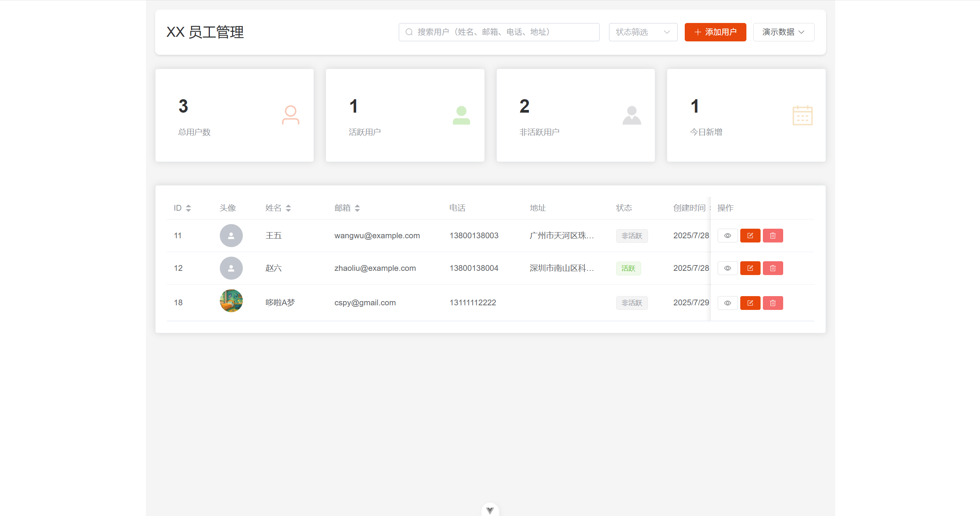Toggle sorting on the 姓名 column
980x516 pixels.
[289, 208]
